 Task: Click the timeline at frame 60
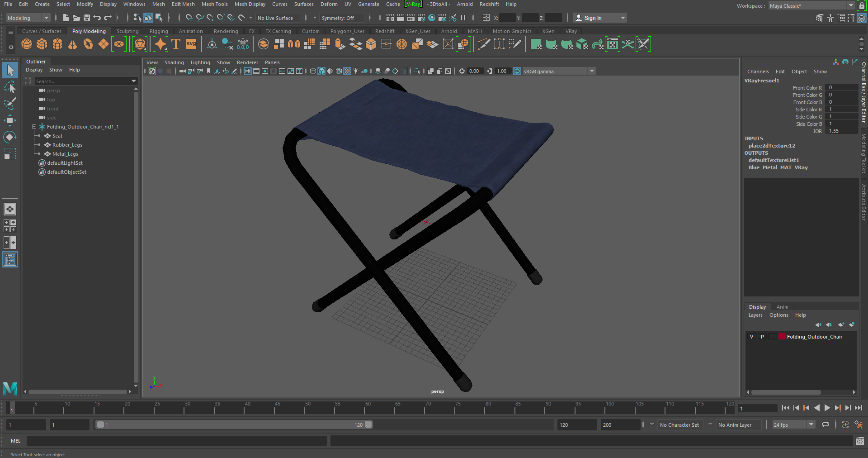pos(367,408)
